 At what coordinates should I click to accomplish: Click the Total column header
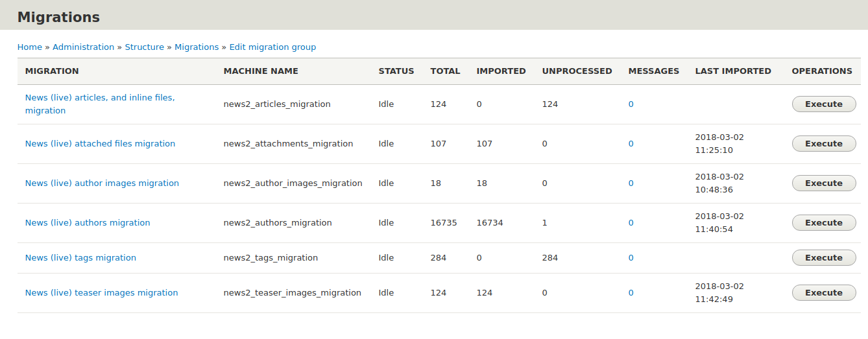pyautogui.click(x=445, y=71)
